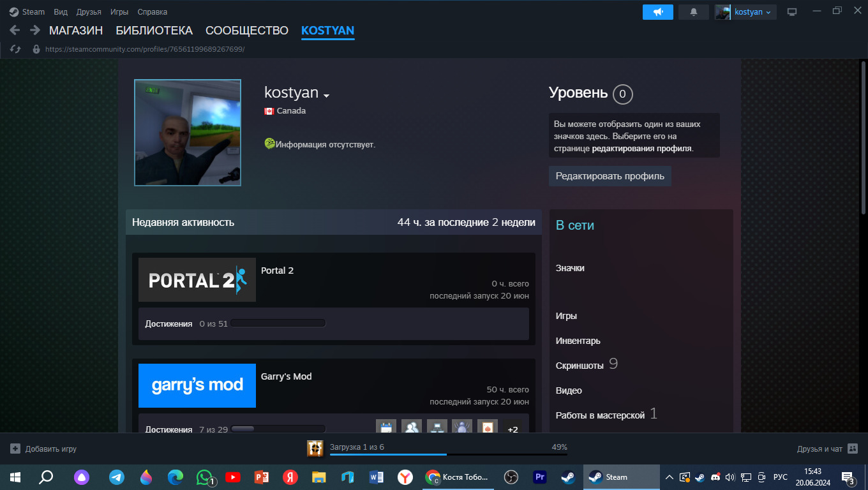Go to the СООБЩЕСТВО tab
The image size is (868, 490).
pos(247,30)
